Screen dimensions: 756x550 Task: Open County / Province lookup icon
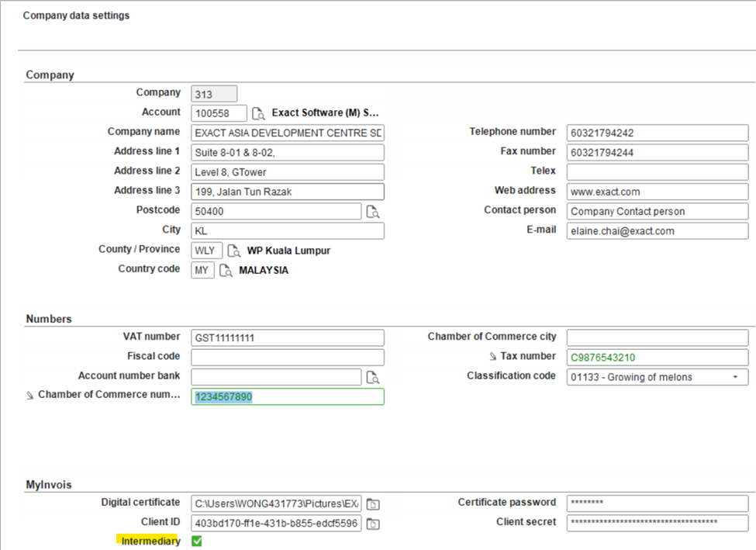tap(233, 251)
